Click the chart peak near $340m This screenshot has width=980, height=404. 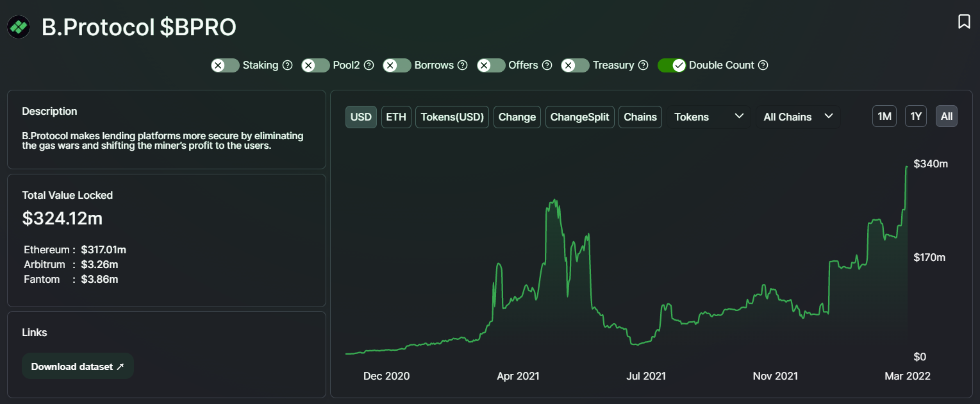(x=907, y=167)
